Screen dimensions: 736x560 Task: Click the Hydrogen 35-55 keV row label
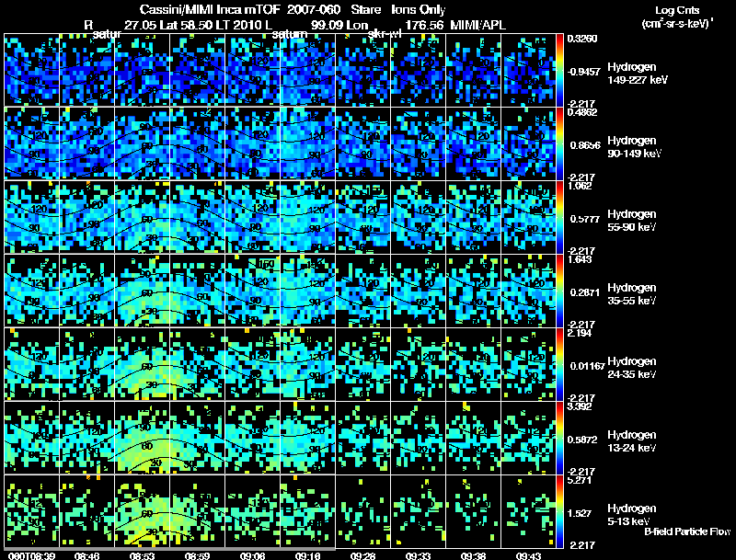(632, 294)
